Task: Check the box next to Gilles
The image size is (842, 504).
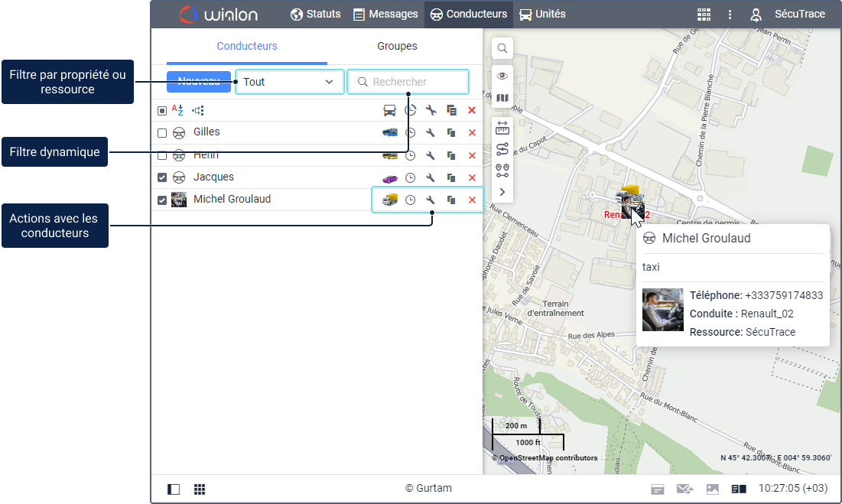Action: 162,133
